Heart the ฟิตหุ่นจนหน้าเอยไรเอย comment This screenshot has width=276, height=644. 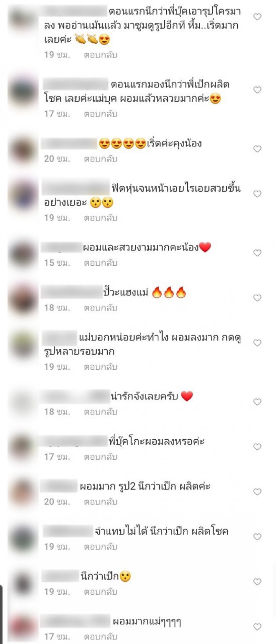[257, 194]
